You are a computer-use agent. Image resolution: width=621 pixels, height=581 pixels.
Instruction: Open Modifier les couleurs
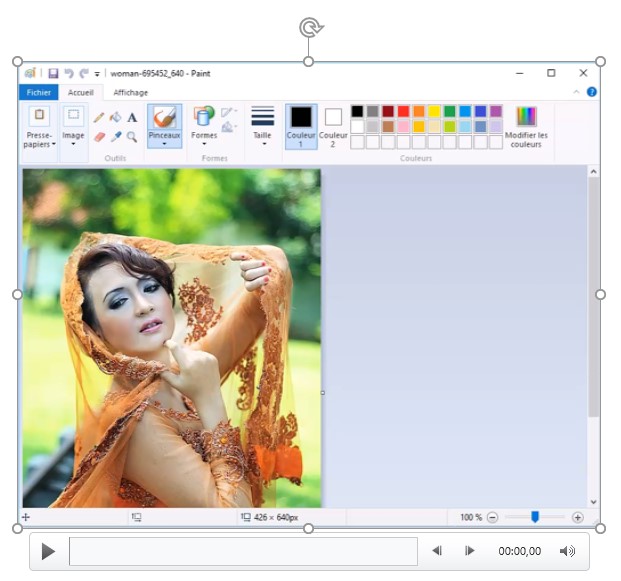click(x=526, y=127)
